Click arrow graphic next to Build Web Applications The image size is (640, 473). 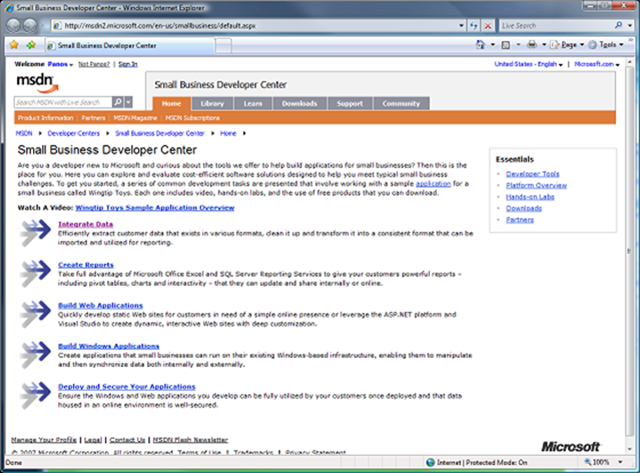tap(36, 314)
